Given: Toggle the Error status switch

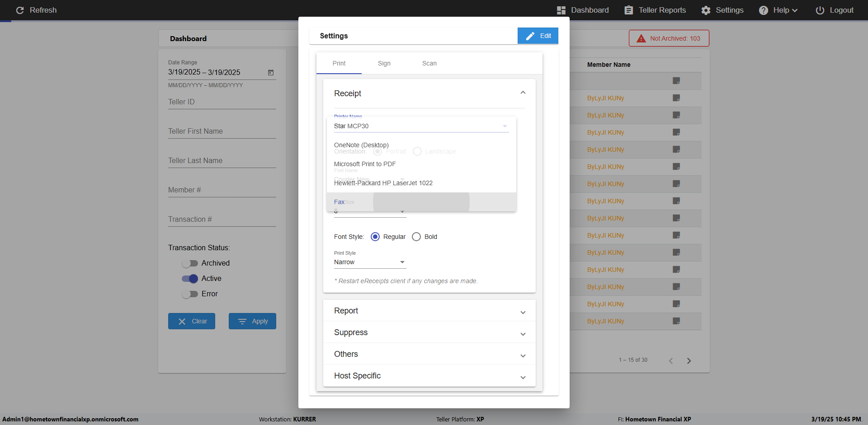Looking at the screenshot, I should (x=190, y=294).
